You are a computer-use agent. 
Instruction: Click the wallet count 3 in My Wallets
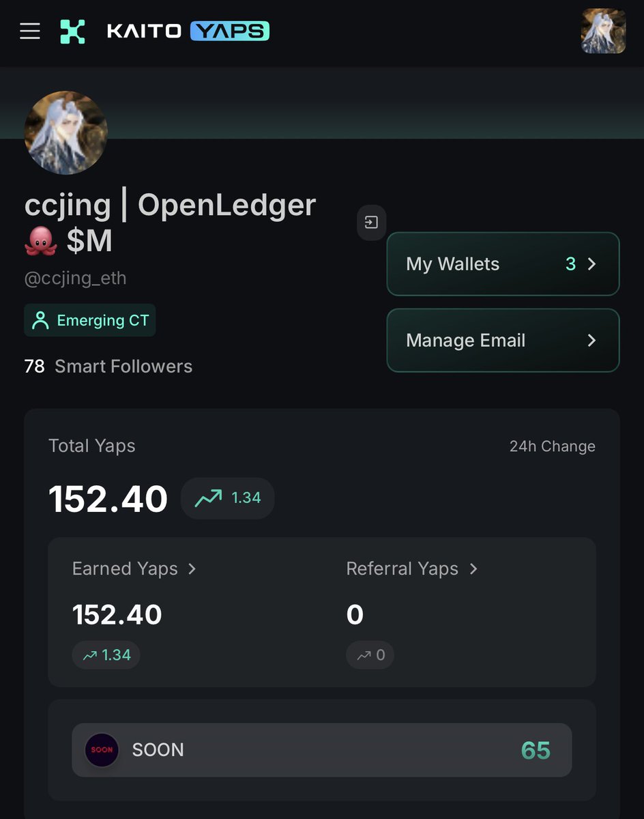tap(571, 264)
